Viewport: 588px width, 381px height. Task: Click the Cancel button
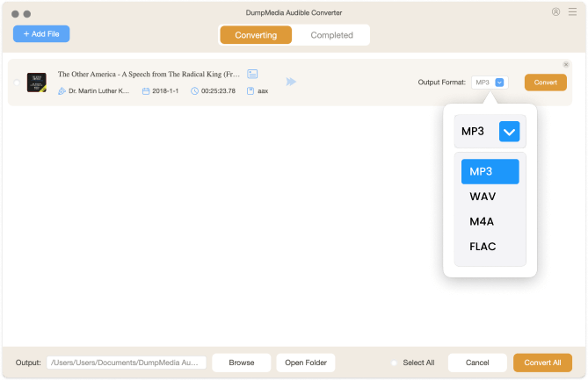477,363
